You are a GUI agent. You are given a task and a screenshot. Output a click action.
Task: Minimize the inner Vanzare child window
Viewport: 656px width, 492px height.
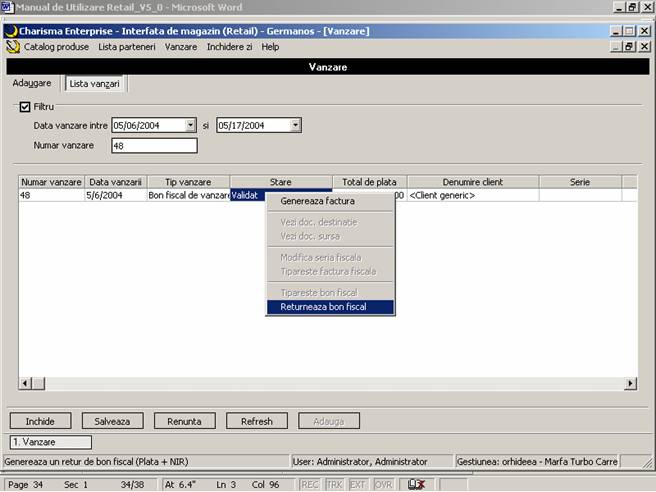coord(615,46)
